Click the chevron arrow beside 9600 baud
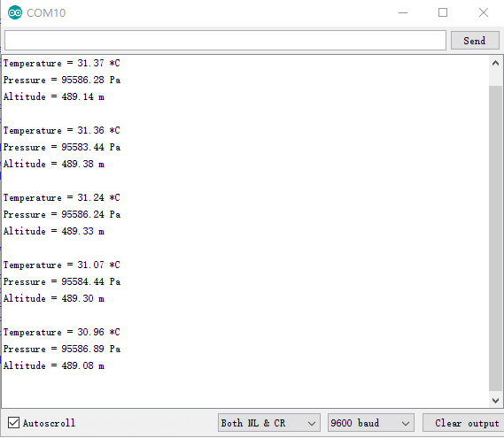This screenshot has width=504, height=438. 406,424
